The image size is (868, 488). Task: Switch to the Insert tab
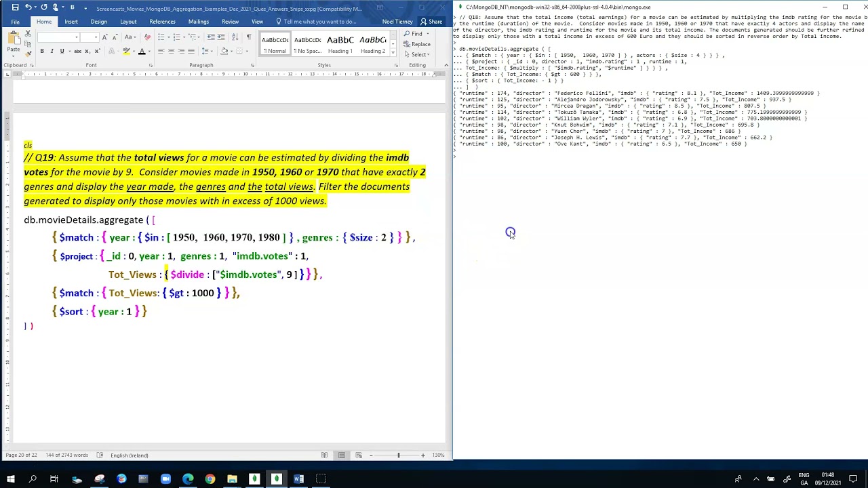(x=71, y=22)
